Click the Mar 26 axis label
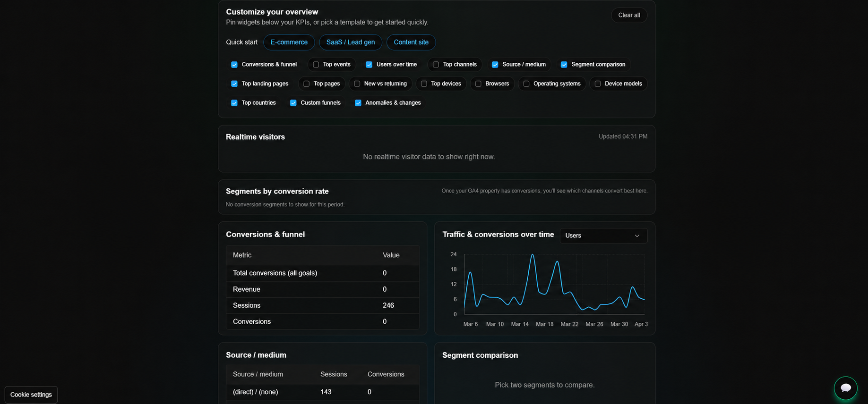 (594, 324)
